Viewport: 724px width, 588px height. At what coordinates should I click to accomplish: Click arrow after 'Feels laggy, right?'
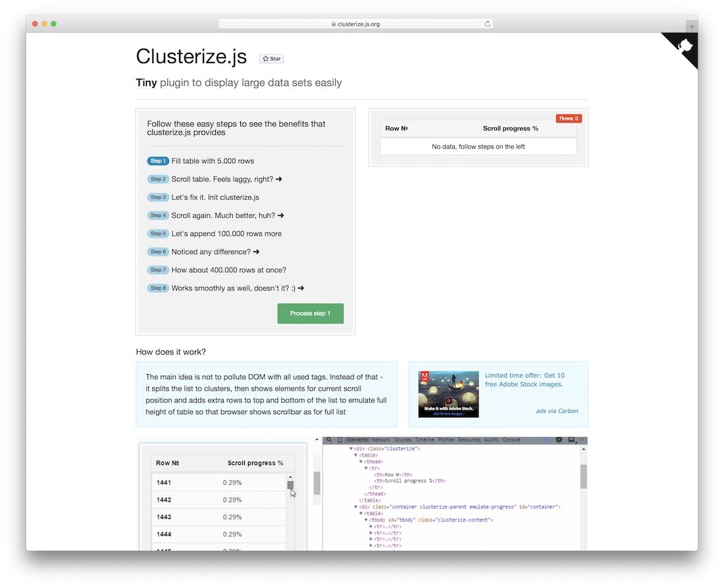tap(279, 179)
